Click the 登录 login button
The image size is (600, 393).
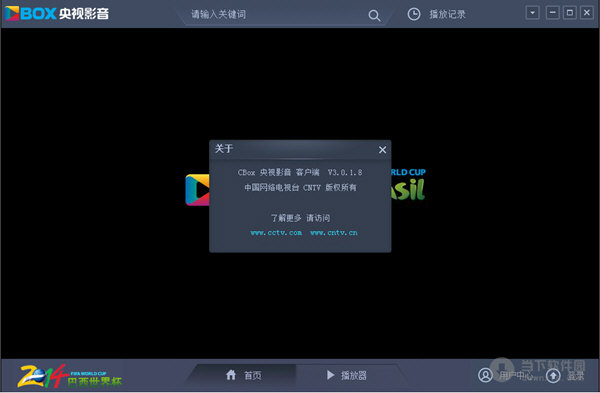point(576,376)
